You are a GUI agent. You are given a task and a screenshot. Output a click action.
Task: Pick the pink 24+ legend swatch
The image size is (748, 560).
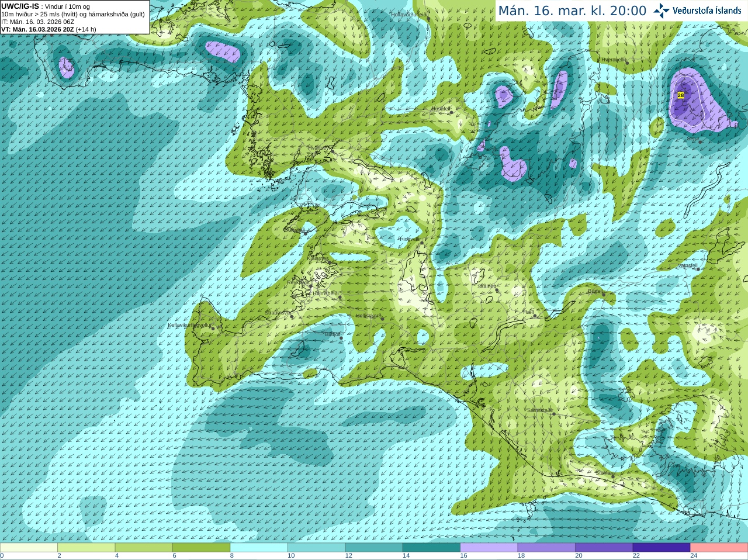tap(719, 548)
